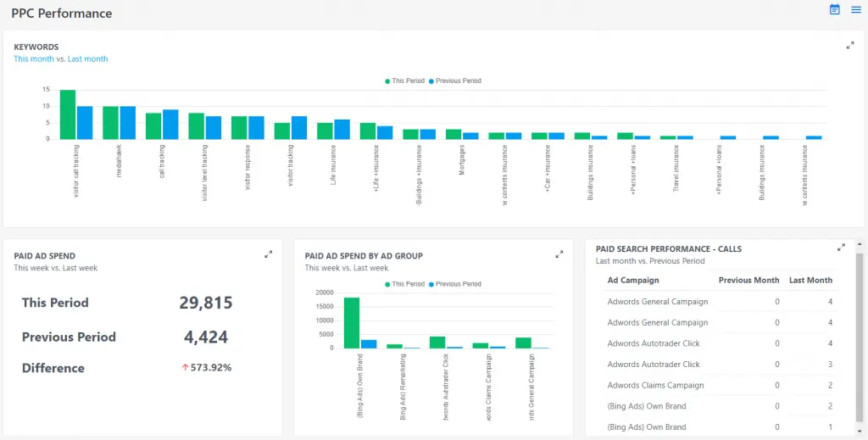Click '(Bing Ads) Own Brand' row with 1 call
Viewport: 868px width, 440px height.
point(720,426)
